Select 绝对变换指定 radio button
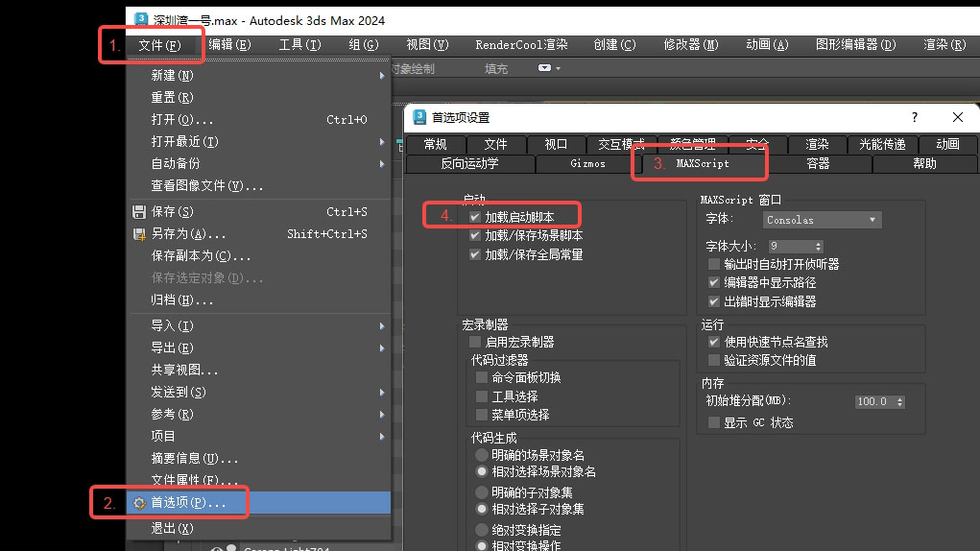Screen dimensions: 980x551 click(x=481, y=530)
